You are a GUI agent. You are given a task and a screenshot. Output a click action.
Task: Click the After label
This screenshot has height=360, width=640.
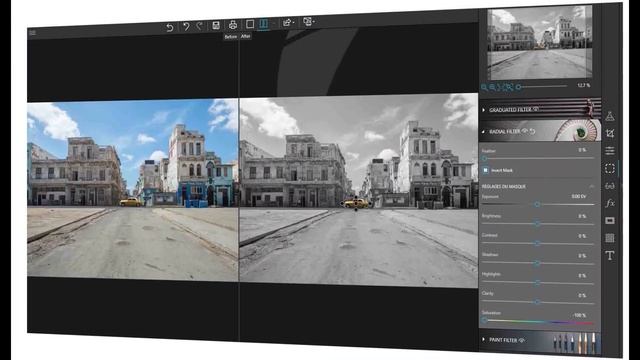[x=245, y=36]
